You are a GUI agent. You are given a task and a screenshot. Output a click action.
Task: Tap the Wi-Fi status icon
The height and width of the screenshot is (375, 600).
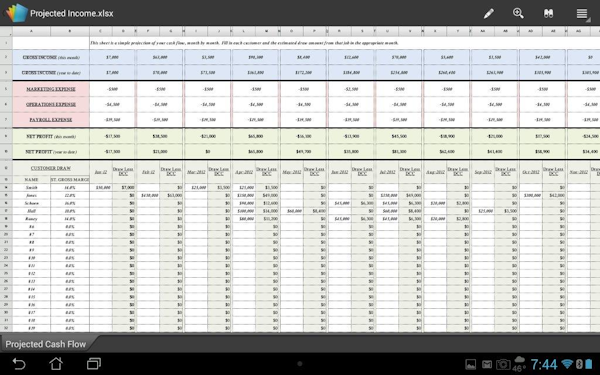click(x=567, y=364)
